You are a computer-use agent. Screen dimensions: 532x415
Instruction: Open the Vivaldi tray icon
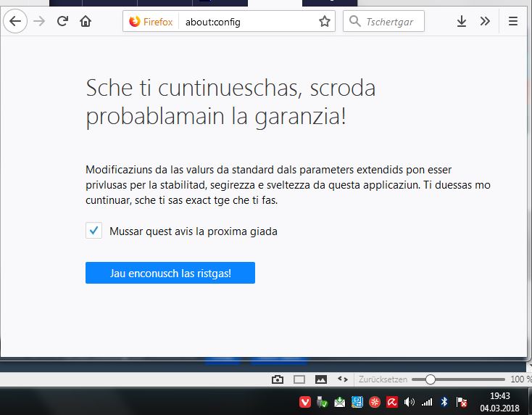click(x=305, y=403)
